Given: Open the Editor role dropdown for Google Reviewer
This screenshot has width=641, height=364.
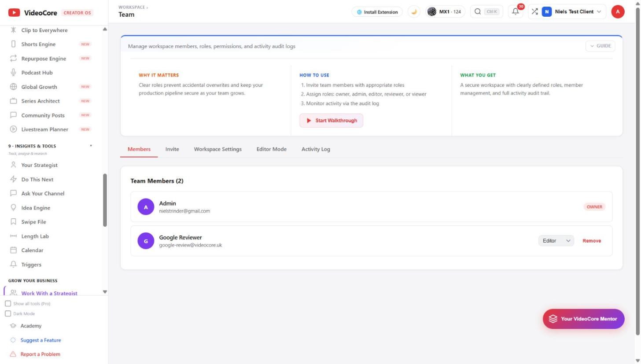Looking at the screenshot, I should pos(556,241).
